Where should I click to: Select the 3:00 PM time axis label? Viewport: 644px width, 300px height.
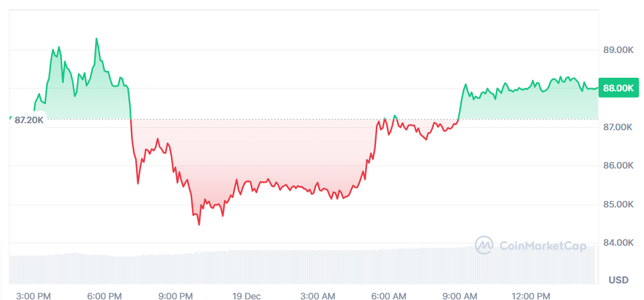pos(33,296)
